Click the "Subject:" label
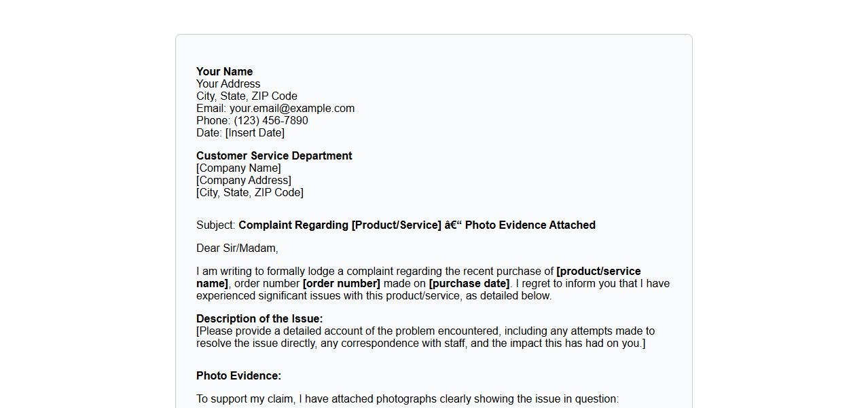868x408 pixels. 216,225
